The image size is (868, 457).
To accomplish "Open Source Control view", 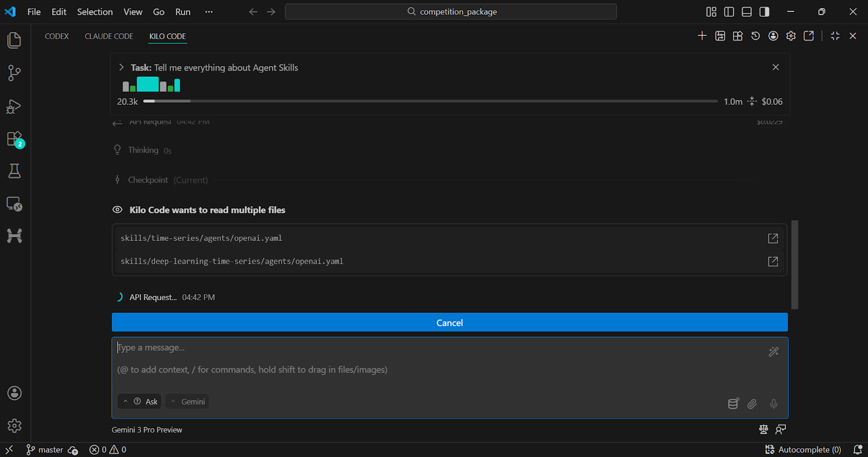I will tap(15, 73).
